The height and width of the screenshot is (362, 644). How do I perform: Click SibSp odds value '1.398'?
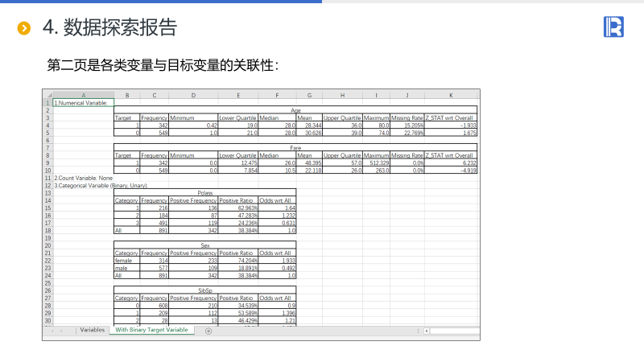(x=277, y=313)
